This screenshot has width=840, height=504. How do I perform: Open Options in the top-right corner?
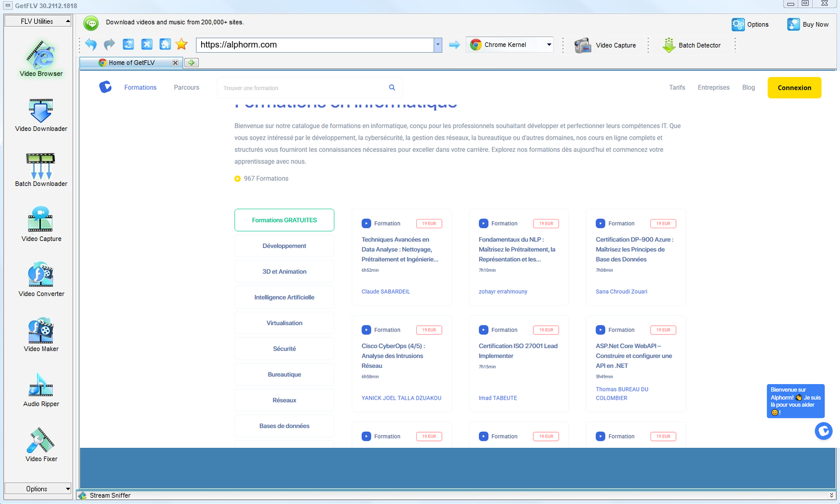pos(750,24)
